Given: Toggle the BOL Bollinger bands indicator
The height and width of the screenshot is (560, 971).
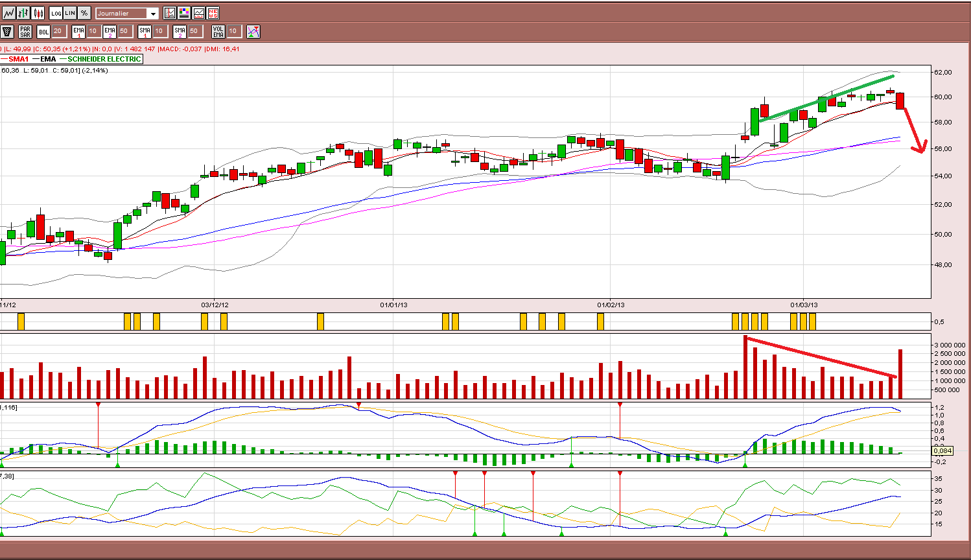Looking at the screenshot, I should pyautogui.click(x=43, y=31).
